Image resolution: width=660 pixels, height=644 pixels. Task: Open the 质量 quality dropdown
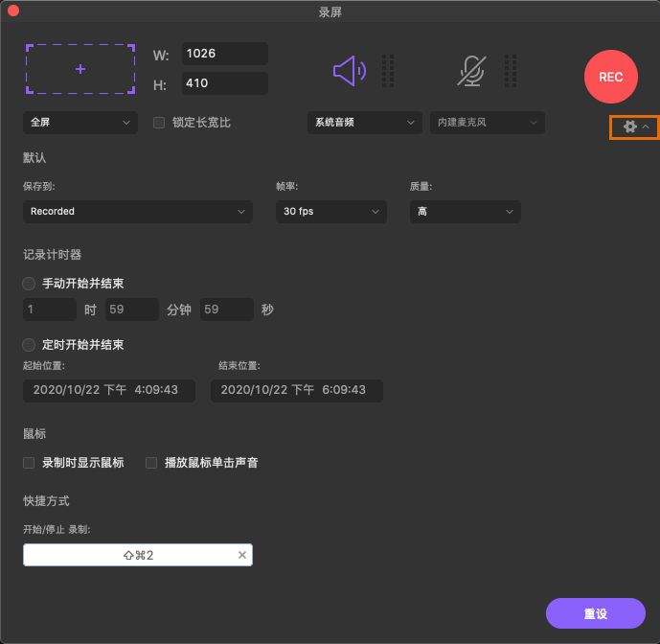pyautogui.click(x=466, y=212)
